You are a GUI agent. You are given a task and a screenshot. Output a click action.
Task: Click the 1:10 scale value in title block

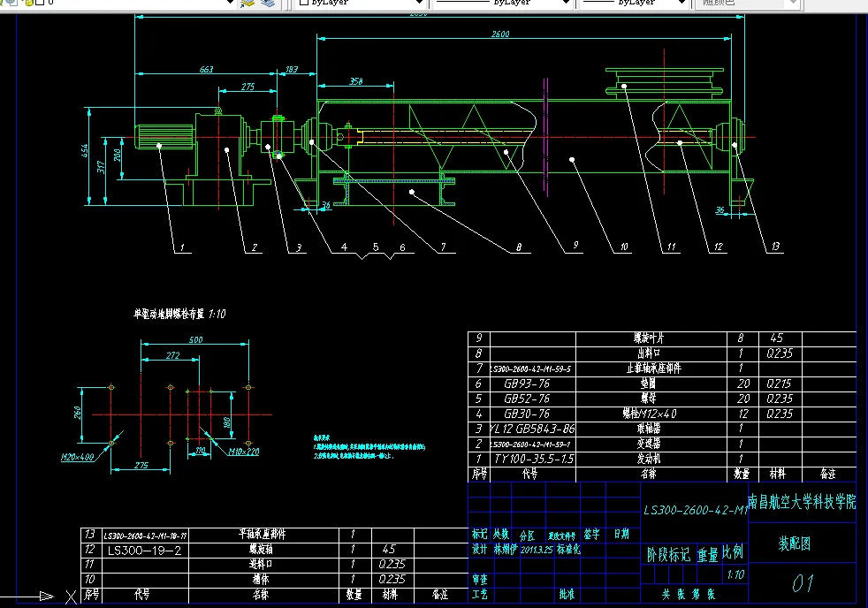click(735, 574)
